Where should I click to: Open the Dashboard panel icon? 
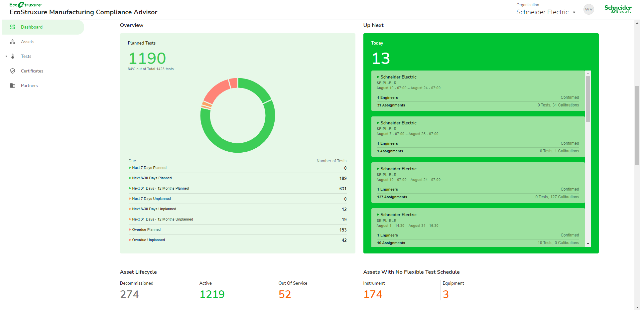point(13,27)
